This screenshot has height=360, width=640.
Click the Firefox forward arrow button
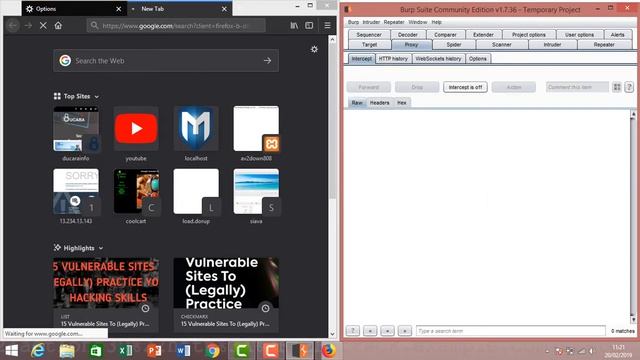point(28,25)
